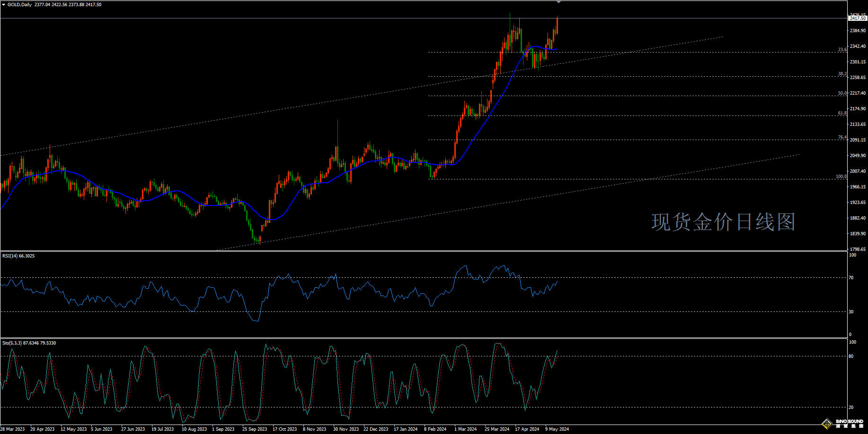
Task: Click the 9 May 2024 date label
Action: pyautogui.click(x=557, y=429)
